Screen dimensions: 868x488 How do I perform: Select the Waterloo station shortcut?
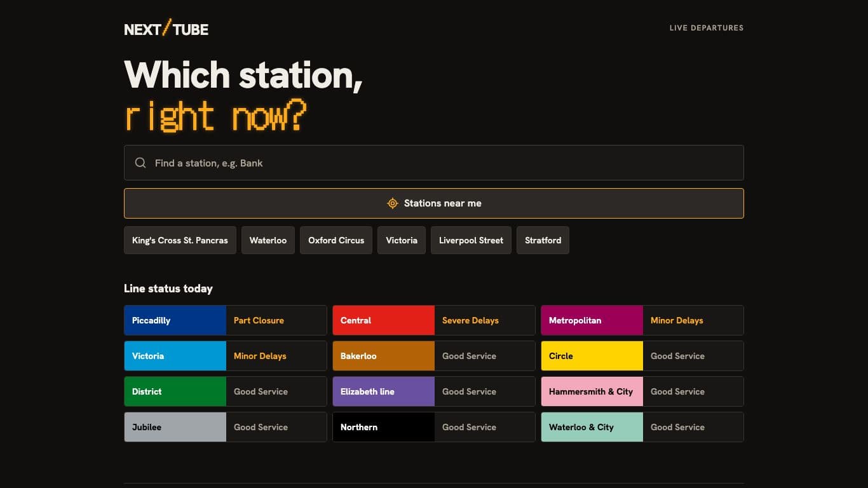(x=268, y=240)
